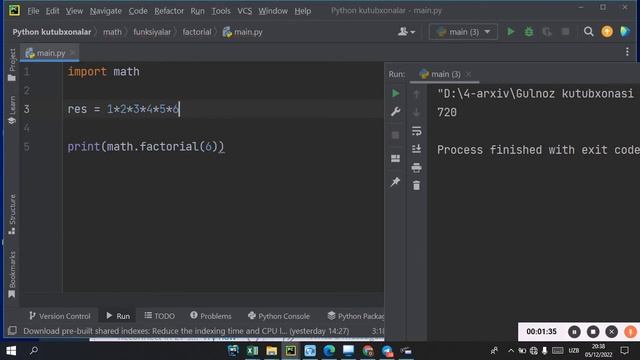This screenshot has width=640, height=360.
Task: Toggle the Learn tool window
Action: point(12,110)
